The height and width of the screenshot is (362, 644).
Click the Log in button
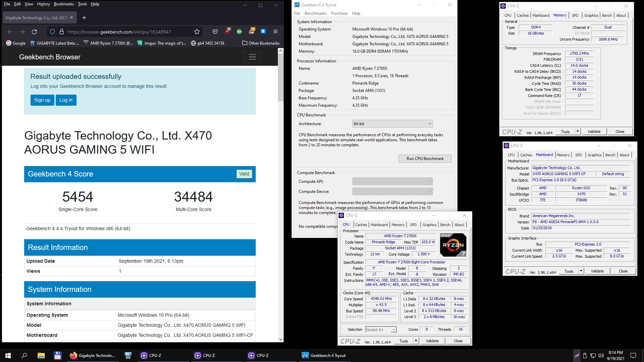click(66, 100)
